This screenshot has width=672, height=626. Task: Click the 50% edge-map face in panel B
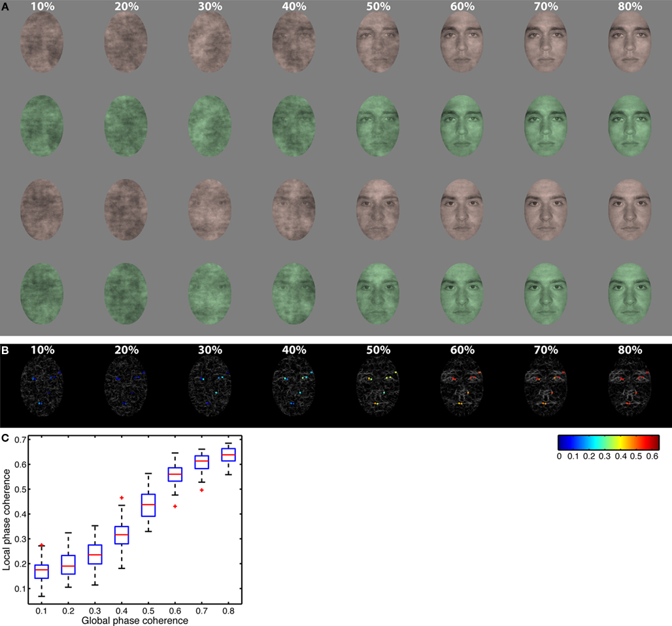point(378,386)
